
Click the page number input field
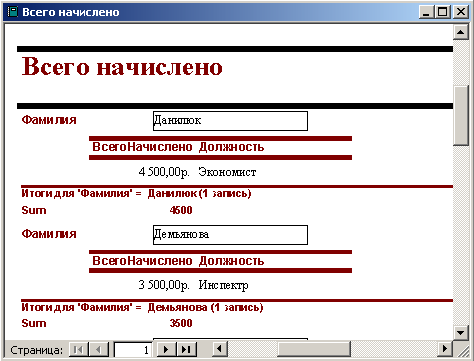point(132,350)
